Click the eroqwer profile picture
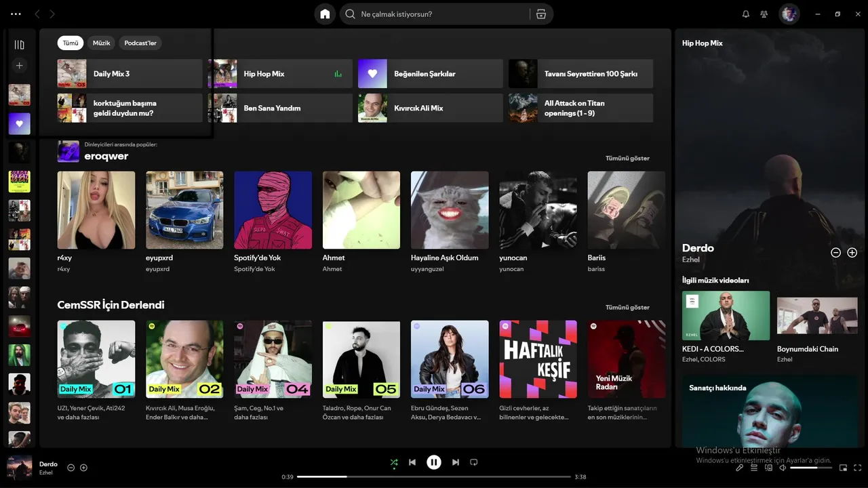Viewport: 868px width, 488px height. (x=68, y=151)
